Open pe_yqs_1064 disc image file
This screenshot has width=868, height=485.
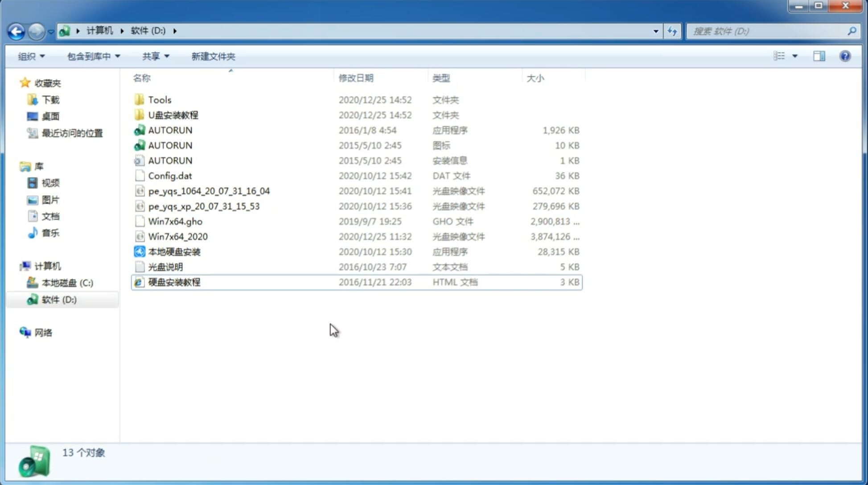pyautogui.click(x=209, y=191)
